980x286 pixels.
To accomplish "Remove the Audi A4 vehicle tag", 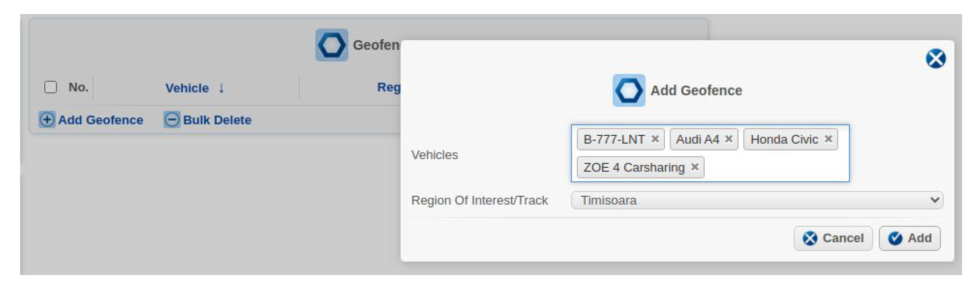I will 728,139.
